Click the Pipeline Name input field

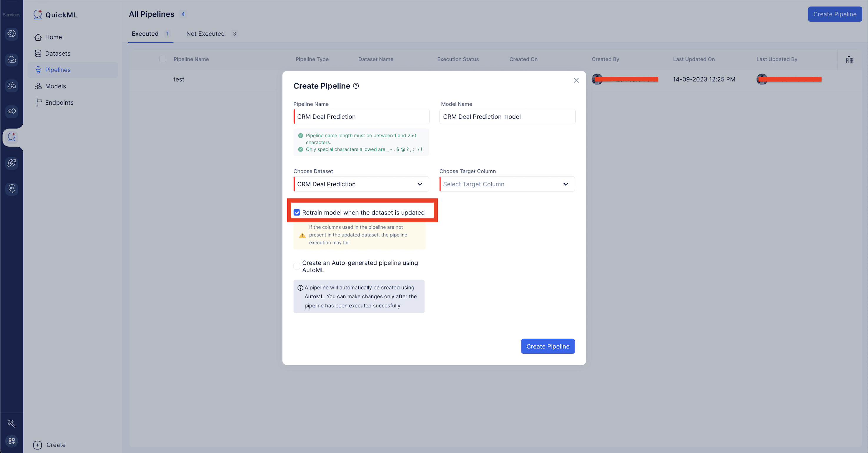point(361,116)
